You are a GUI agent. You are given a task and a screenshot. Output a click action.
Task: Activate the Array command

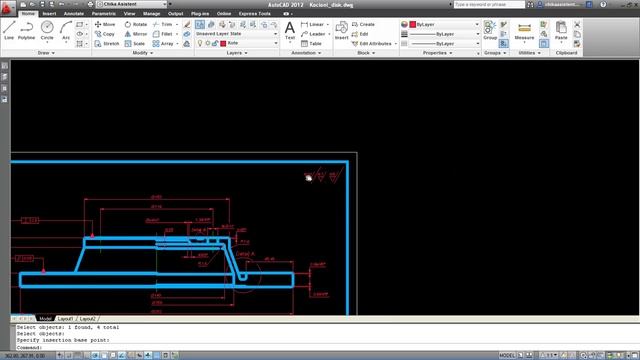163,43
